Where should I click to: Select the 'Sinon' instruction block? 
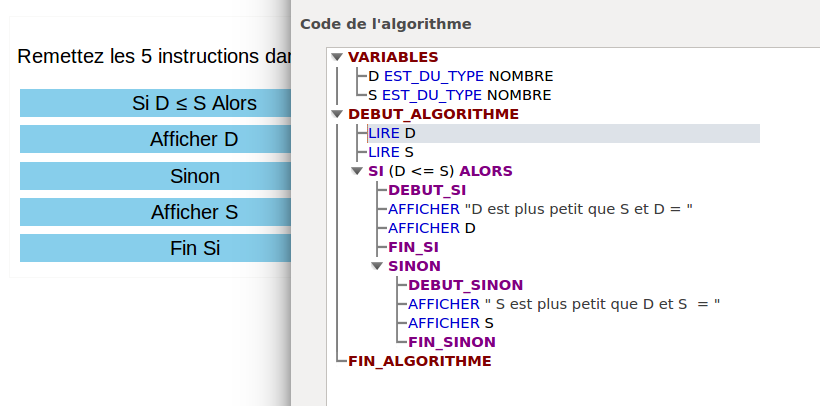pyautogui.click(x=156, y=176)
